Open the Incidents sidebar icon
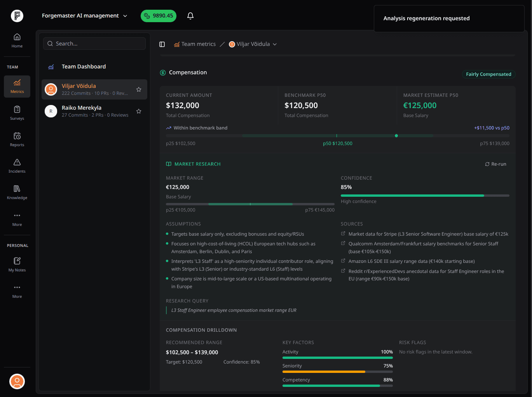The image size is (532, 397). coord(17,166)
